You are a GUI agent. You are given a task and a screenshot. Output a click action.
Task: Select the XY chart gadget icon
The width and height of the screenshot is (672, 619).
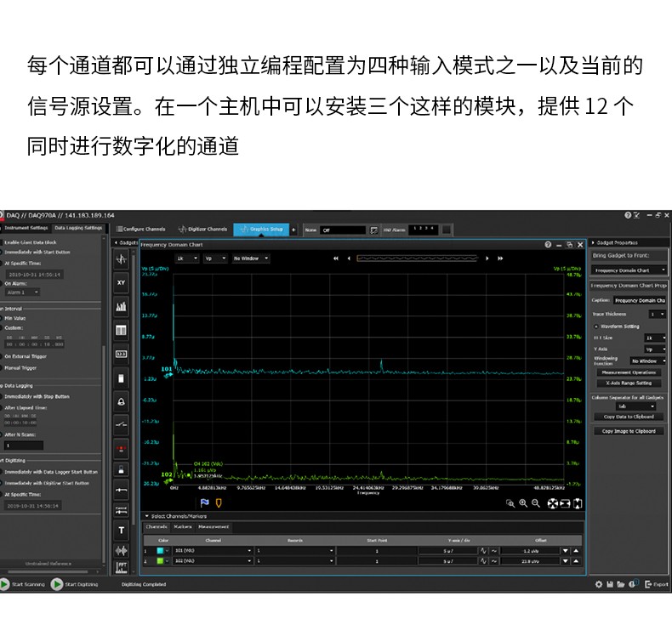(x=121, y=282)
